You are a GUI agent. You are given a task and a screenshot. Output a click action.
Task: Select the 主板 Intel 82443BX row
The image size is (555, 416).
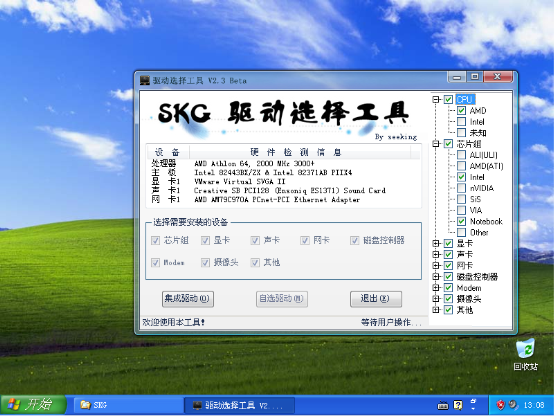tap(283, 172)
